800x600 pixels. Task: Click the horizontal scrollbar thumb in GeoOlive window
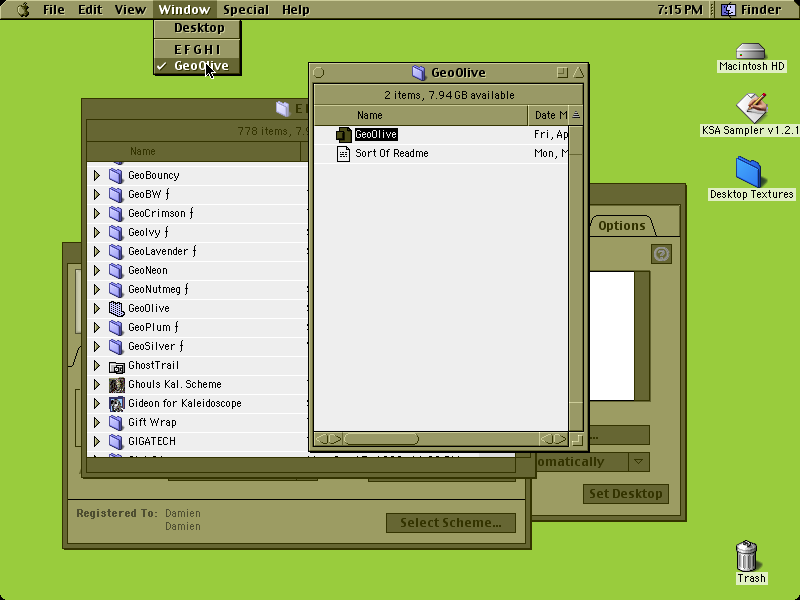381,439
